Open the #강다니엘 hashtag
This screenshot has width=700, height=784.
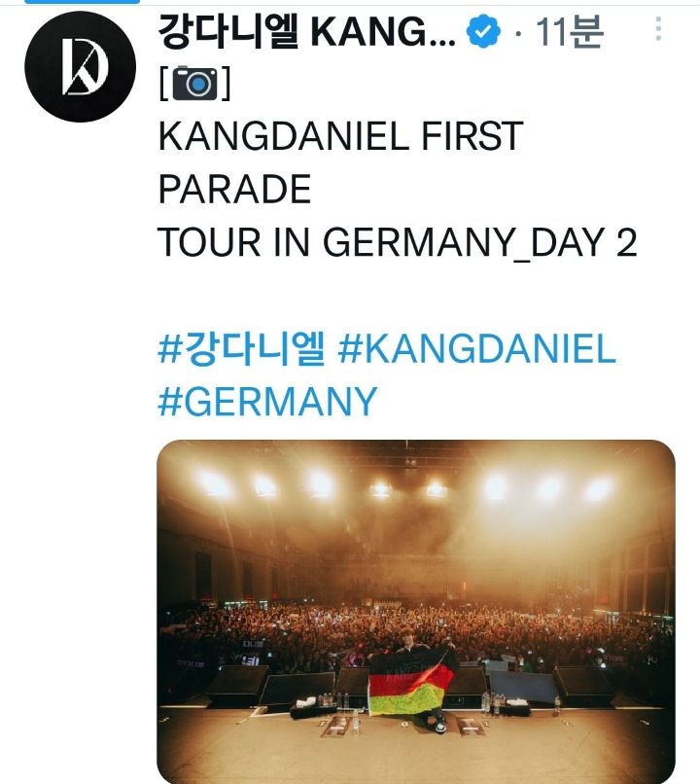[240, 349]
